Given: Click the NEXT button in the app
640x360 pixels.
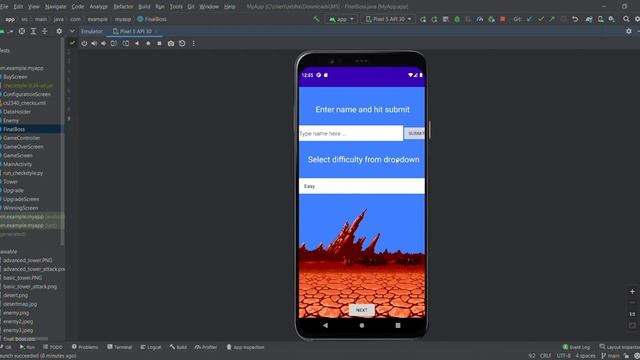Looking at the screenshot, I should click(362, 310).
